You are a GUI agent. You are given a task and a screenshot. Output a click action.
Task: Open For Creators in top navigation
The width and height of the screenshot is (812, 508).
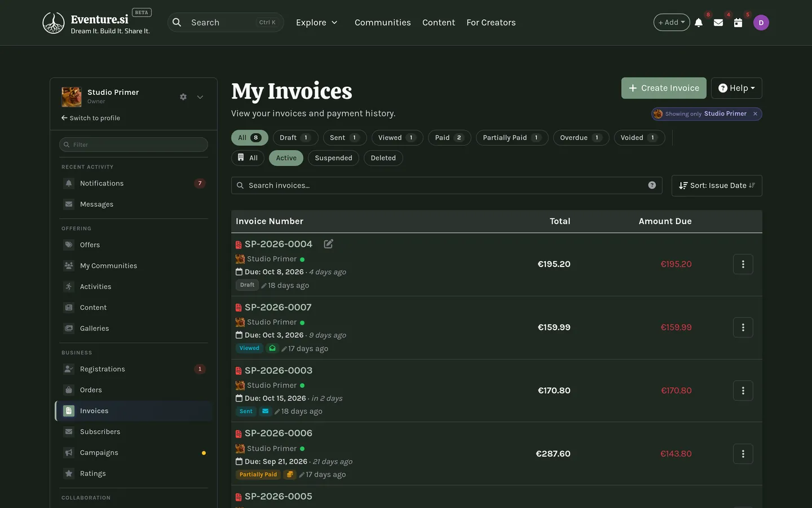[x=491, y=23]
